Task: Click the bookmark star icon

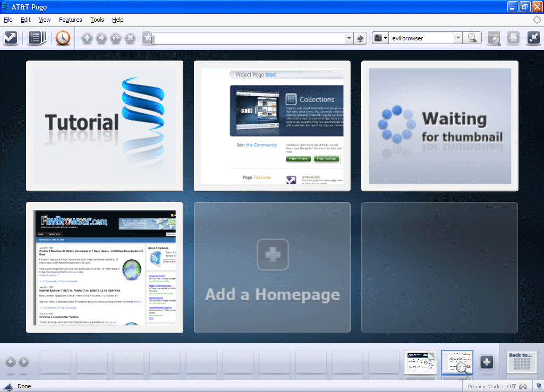Action: click(148, 38)
